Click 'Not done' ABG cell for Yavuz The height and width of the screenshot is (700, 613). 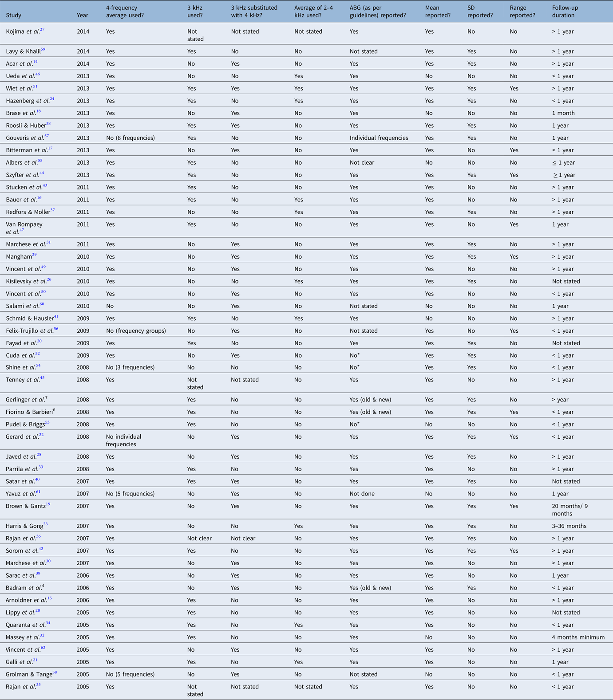click(362, 494)
